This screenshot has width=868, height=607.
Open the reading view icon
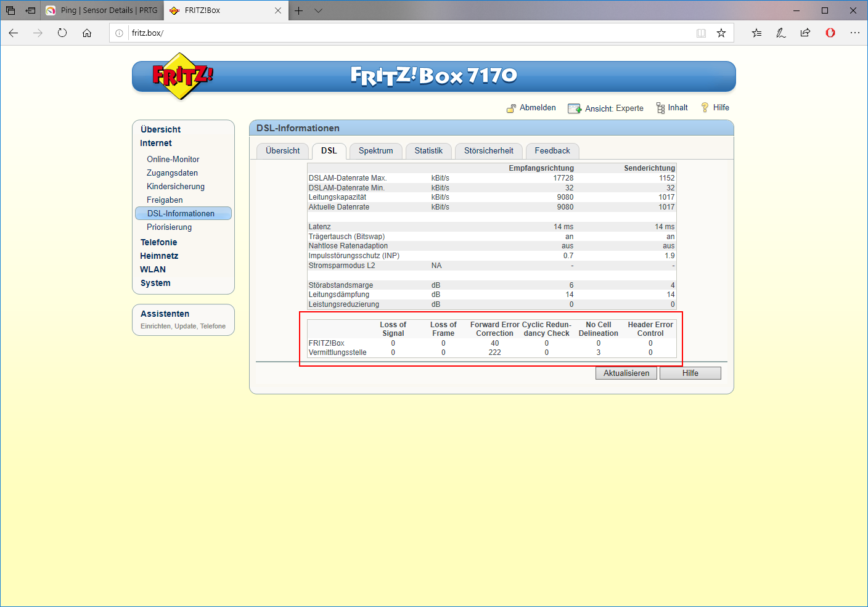click(701, 33)
